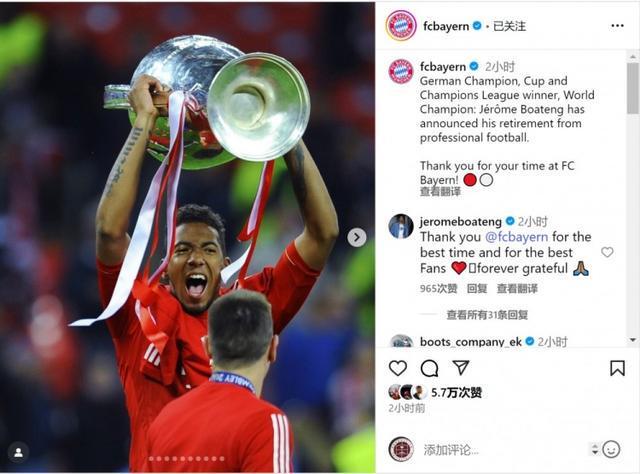Open the three-dot more options menu
The image size is (640, 474).
(617, 26)
